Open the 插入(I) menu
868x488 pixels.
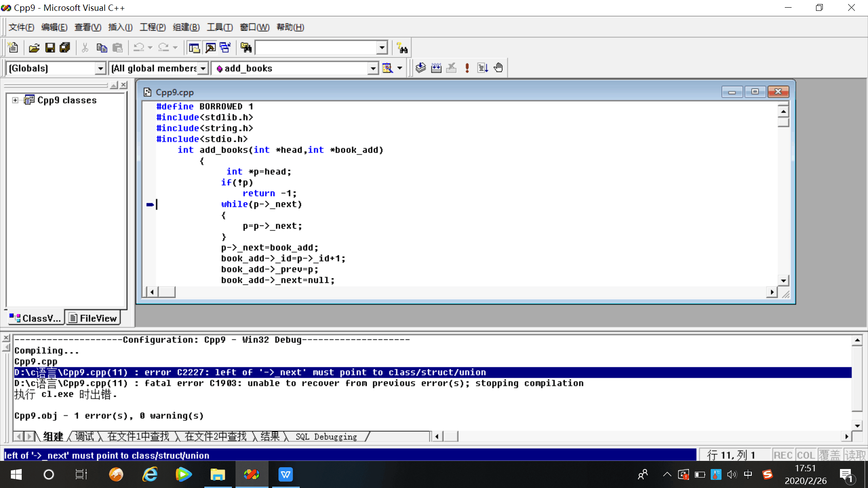[120, 27]
